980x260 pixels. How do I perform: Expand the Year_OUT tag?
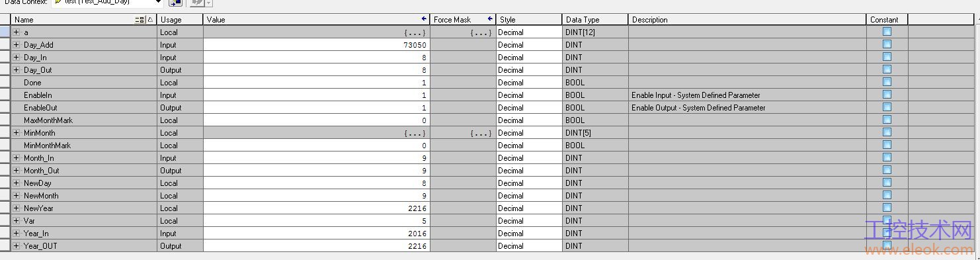pos(17,245)
